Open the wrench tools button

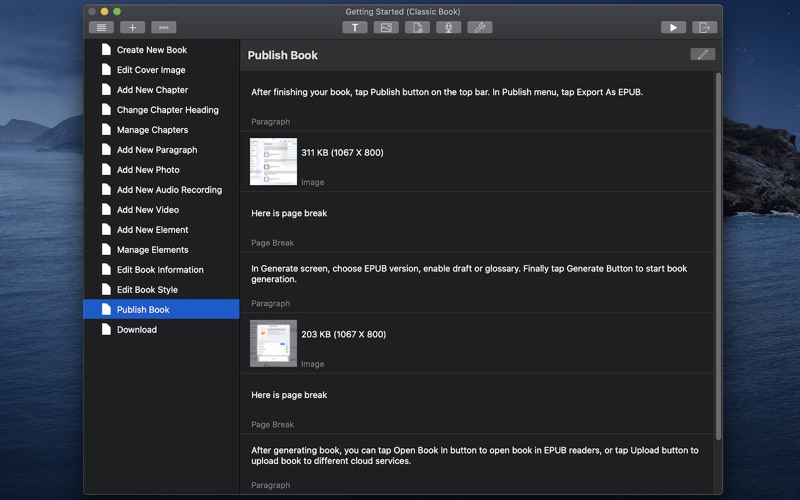click(x=480, y=28)
